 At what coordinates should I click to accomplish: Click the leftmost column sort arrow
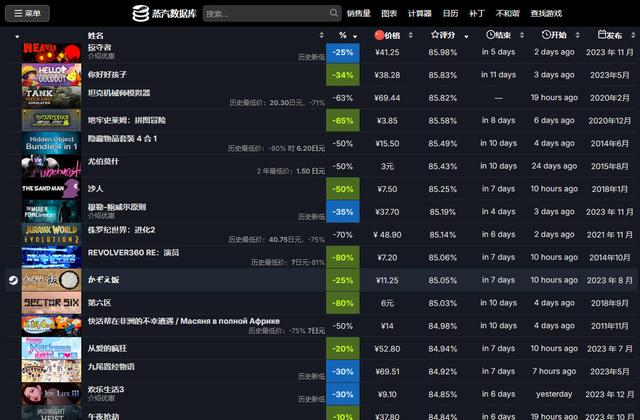(x=17, y=36)
